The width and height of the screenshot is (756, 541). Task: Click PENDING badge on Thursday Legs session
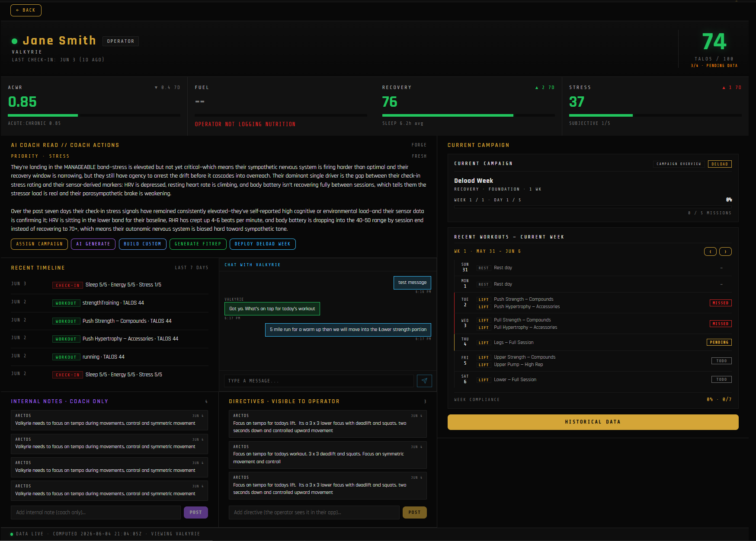click(719, 342)
